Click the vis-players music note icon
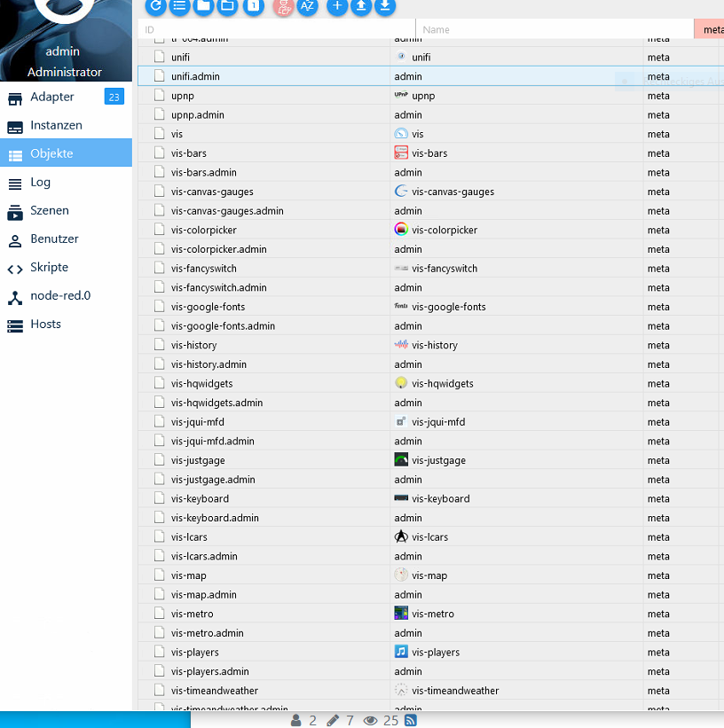This screenshot has width=724, height=728. tap(401, 652)
